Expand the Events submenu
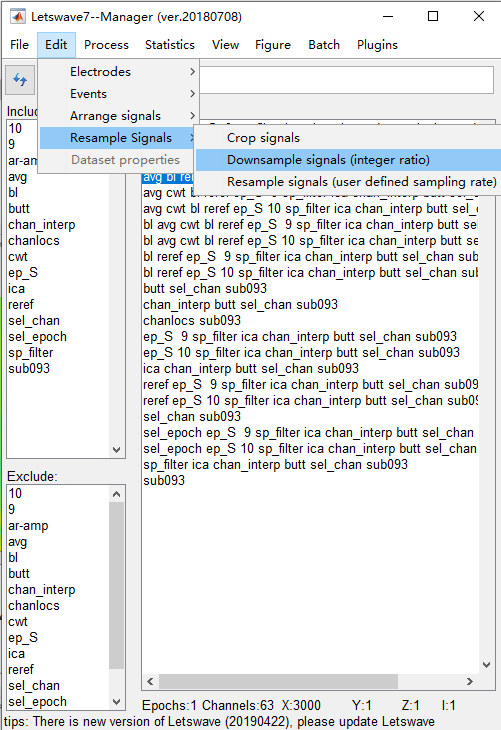Image resolution: width=501 pixels, height=730 pixels. click(119, 94)
